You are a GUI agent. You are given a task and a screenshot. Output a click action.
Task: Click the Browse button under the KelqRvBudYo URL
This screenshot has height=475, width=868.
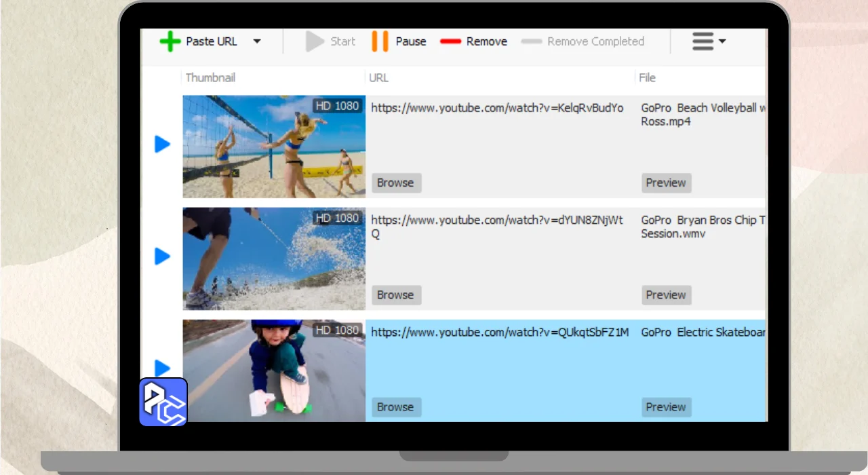[396, 183]
